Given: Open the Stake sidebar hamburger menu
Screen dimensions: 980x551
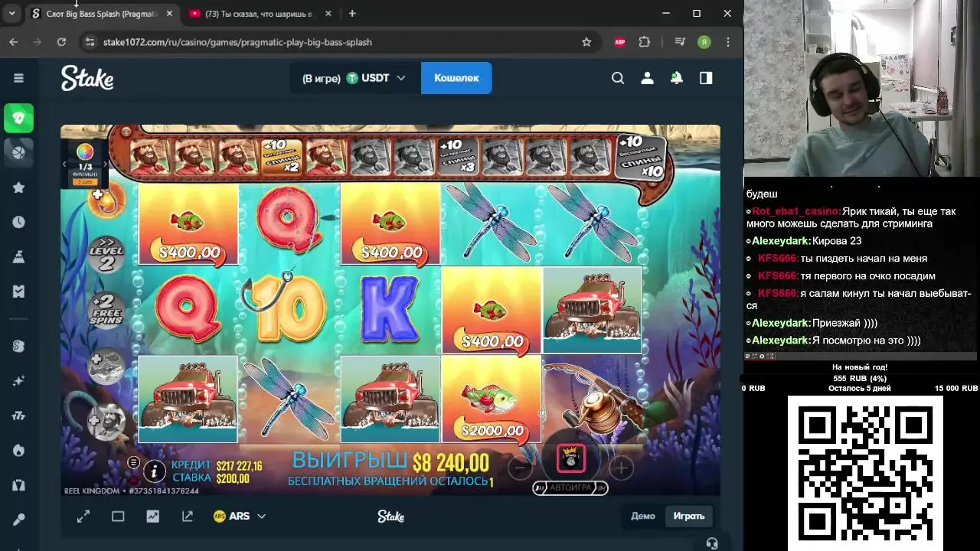Looking at the screenshot, I should [x=18, y=78].
